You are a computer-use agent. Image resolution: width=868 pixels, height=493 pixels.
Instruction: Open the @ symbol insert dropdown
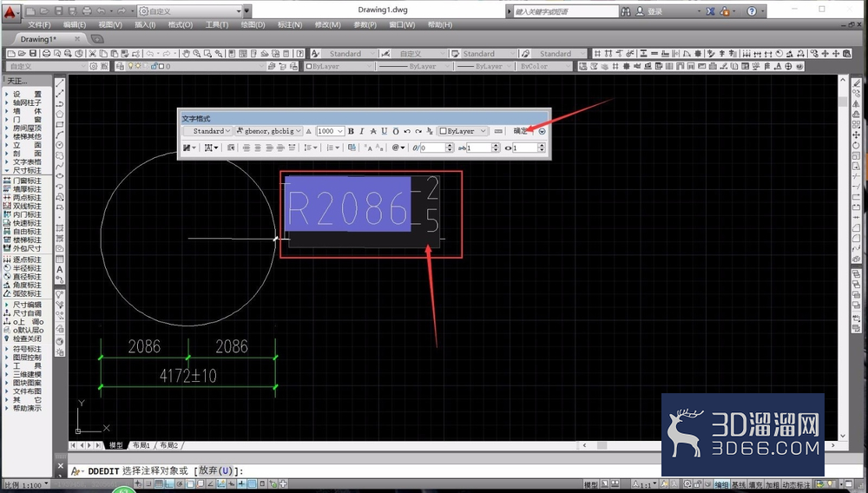coord(398,148)
